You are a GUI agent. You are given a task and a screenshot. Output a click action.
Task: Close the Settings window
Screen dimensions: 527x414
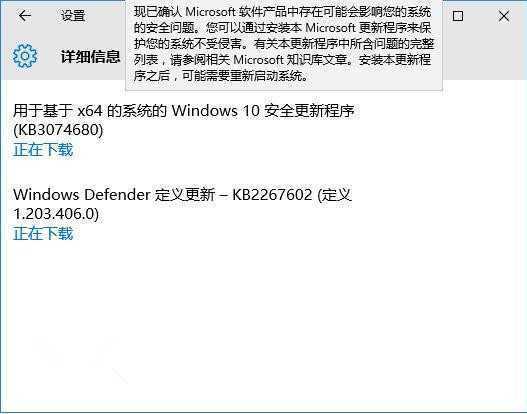pyautogui.click(x=504, y=16)
